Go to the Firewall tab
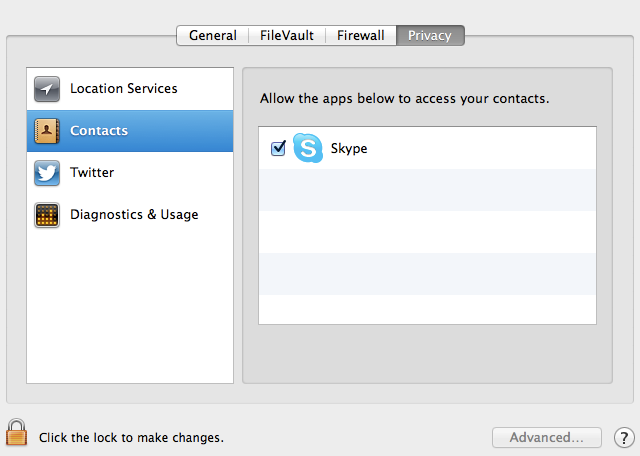 pyautogui.click(x=361, y=36)
